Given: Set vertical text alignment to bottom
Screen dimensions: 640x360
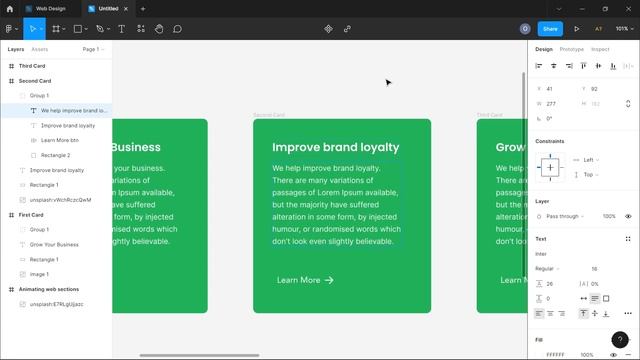Looking at the screenshot, I should 606,313.
